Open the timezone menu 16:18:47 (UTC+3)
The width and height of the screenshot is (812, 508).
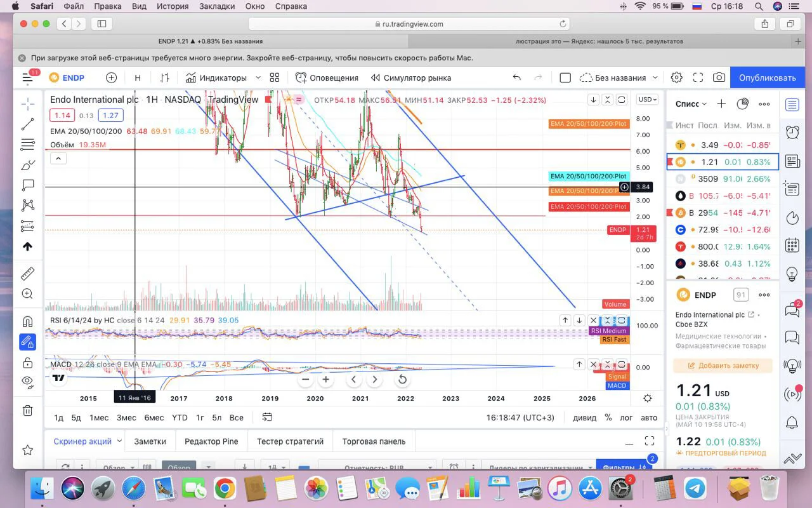tap(520, 417)
